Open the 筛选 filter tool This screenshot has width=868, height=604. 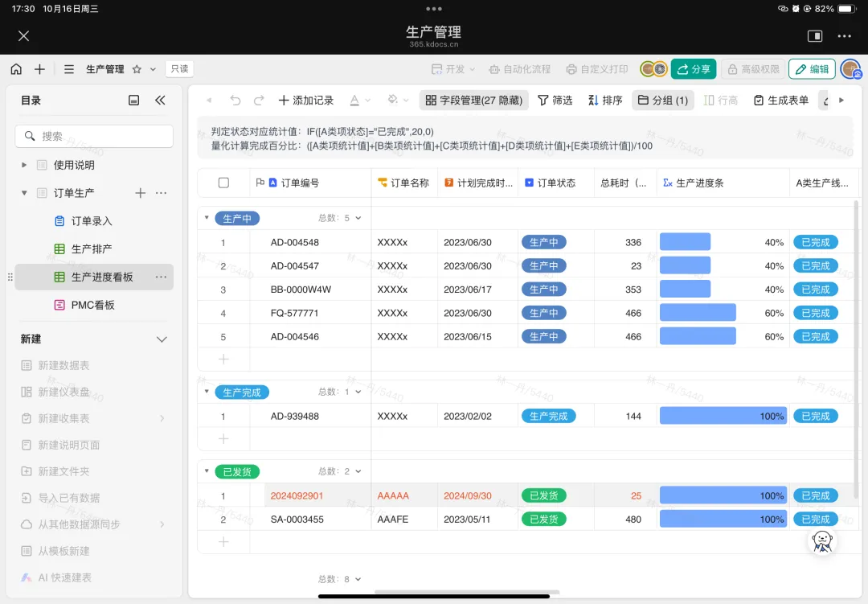pos(555,101)
